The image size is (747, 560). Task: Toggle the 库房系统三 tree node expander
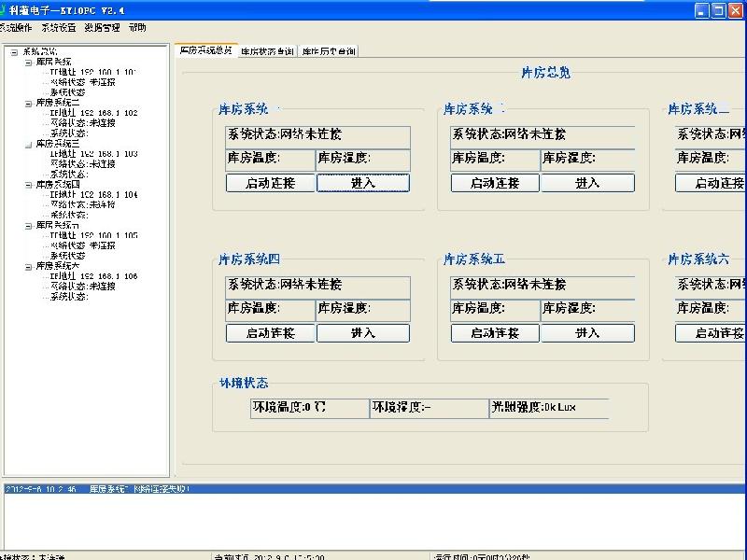click(29, 145)
